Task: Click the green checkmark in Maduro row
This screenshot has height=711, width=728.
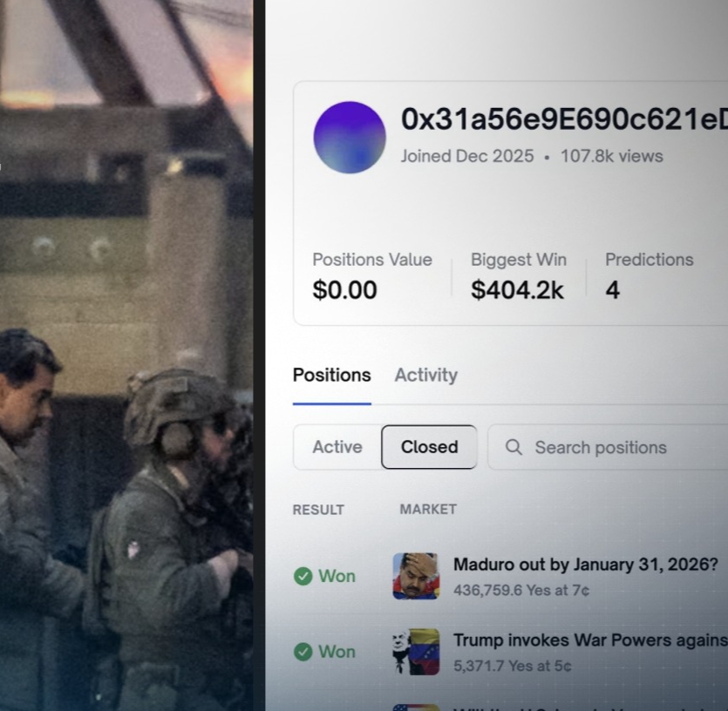Action: (303, 576)
